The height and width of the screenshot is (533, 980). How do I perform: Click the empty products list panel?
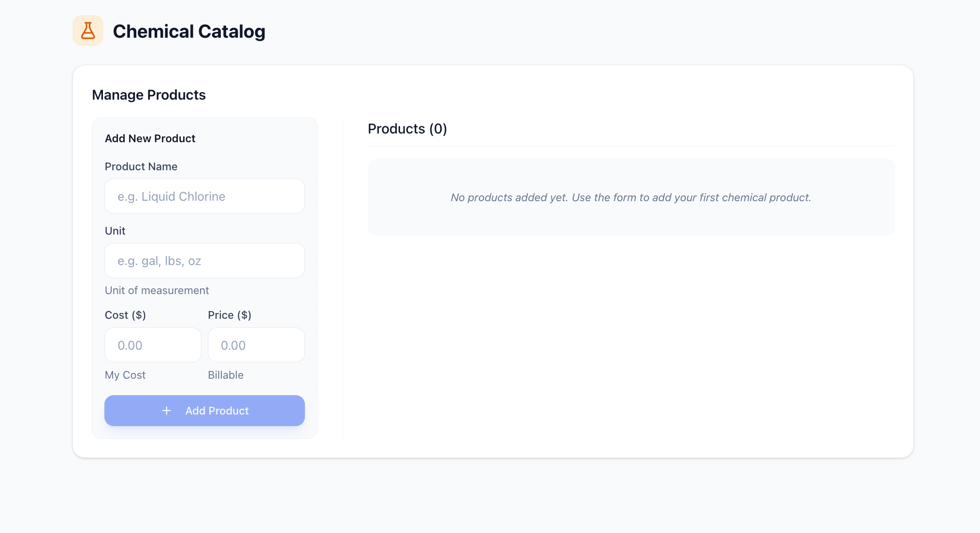[x=631, y=220]
